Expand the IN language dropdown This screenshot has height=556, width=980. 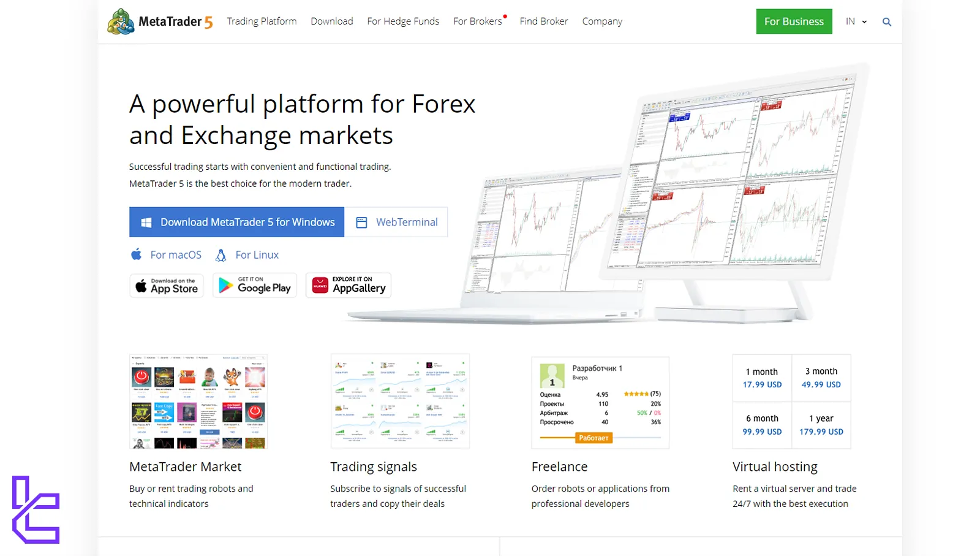click(856, 21)
